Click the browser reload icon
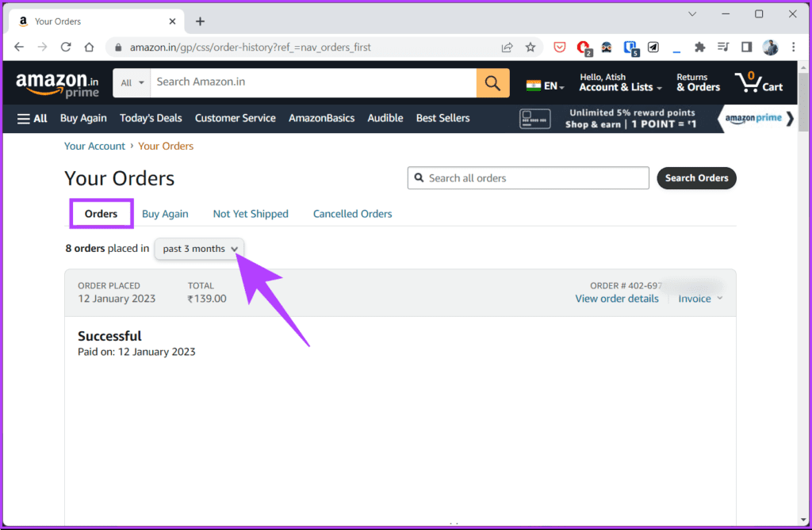This screenshot has height=530, width=812. pyautogui.click(x=66, y=47)
